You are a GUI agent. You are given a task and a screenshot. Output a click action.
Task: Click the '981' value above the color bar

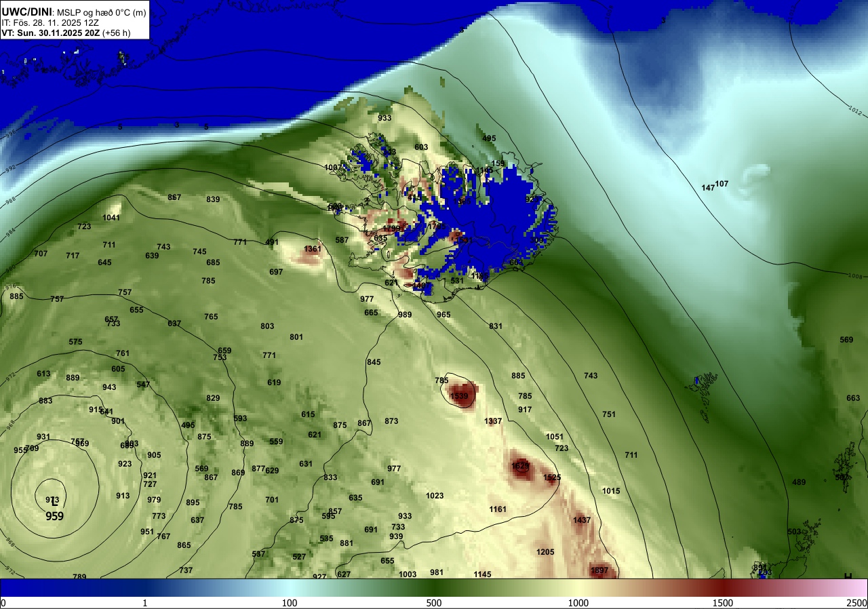[437, 572]
